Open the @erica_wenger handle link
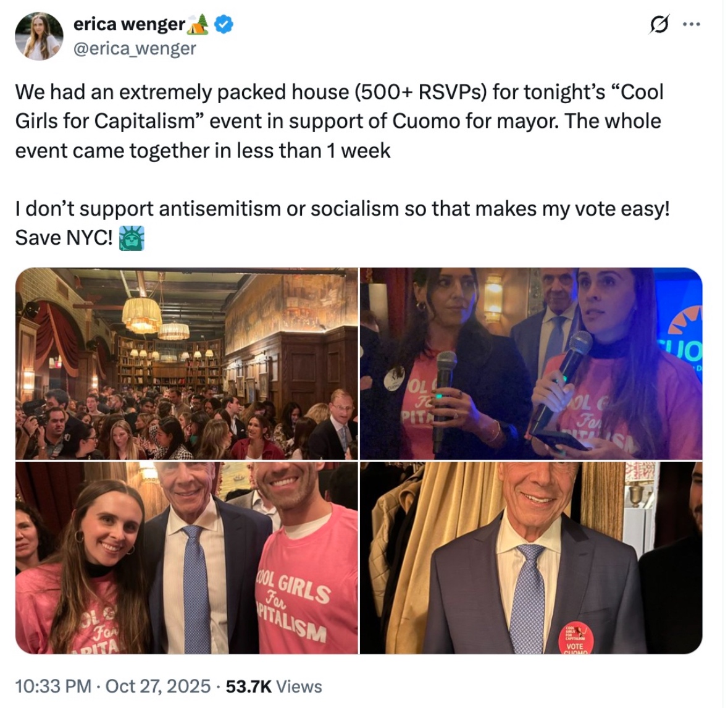Image resolution: width=728 pixels, height=708 pixels. point(135,48)
